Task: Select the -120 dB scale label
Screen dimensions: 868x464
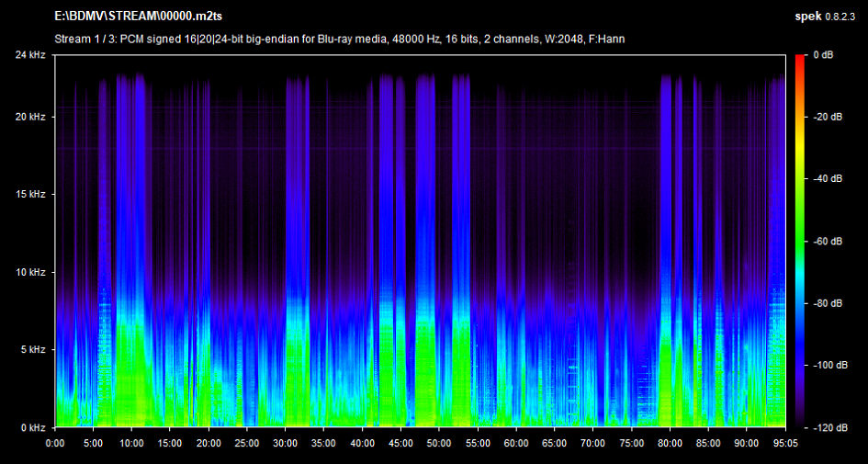Action: coord(829,428)
